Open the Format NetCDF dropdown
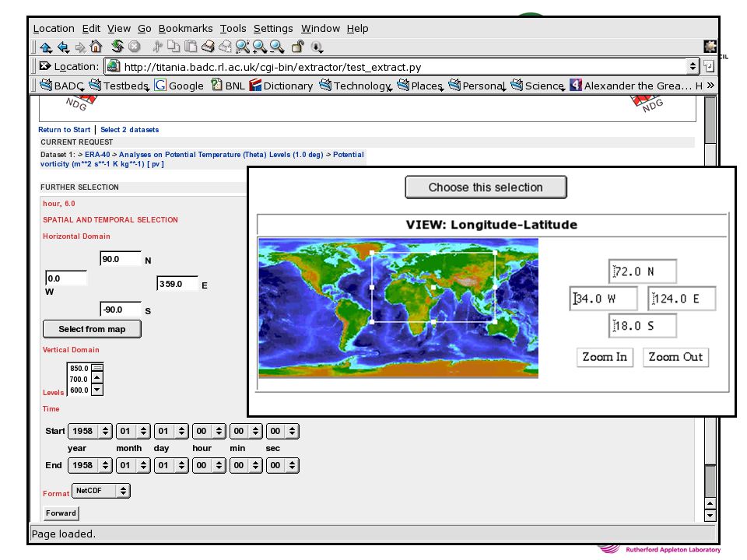The image size is (747, 560). tap(101, 491)
